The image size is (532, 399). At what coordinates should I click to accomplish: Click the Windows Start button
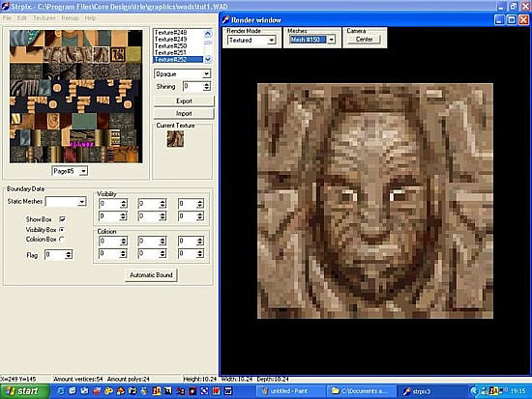(x=24, y=391)
